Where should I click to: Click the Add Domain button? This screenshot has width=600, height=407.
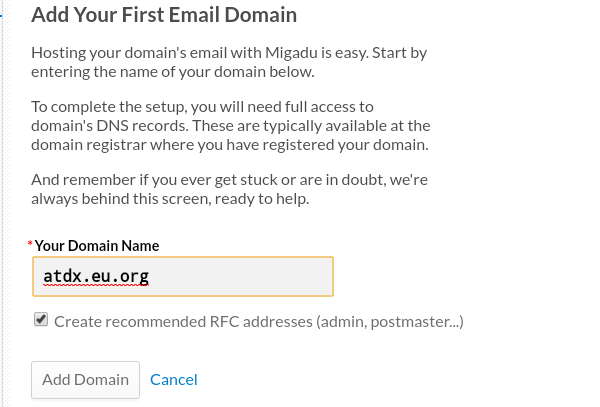(85, 379)
